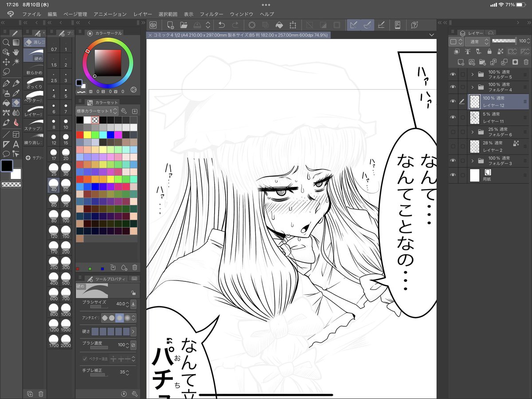Image resolution: width=532 pixels, height=399 pixels.
Task: Enable the layer lock icon
Action: 489,51
